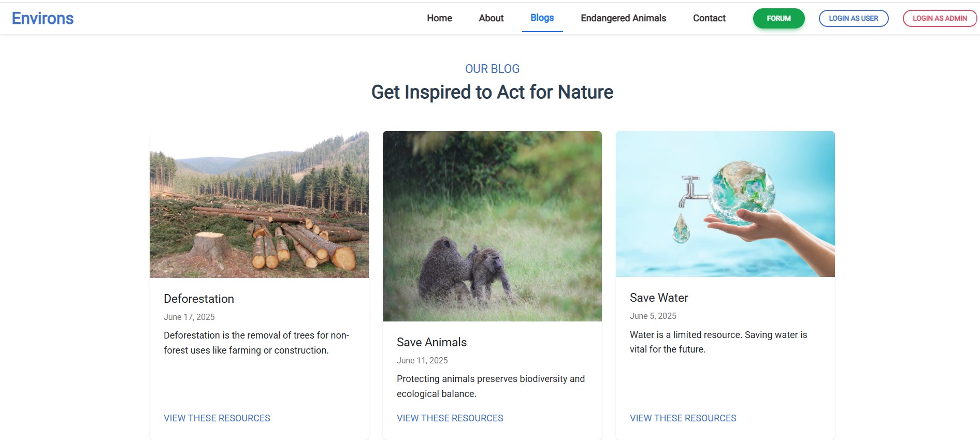Viewport: 980px width, 440px height.
Task: Select the Save Water blog title
Action: click(658, 298)
